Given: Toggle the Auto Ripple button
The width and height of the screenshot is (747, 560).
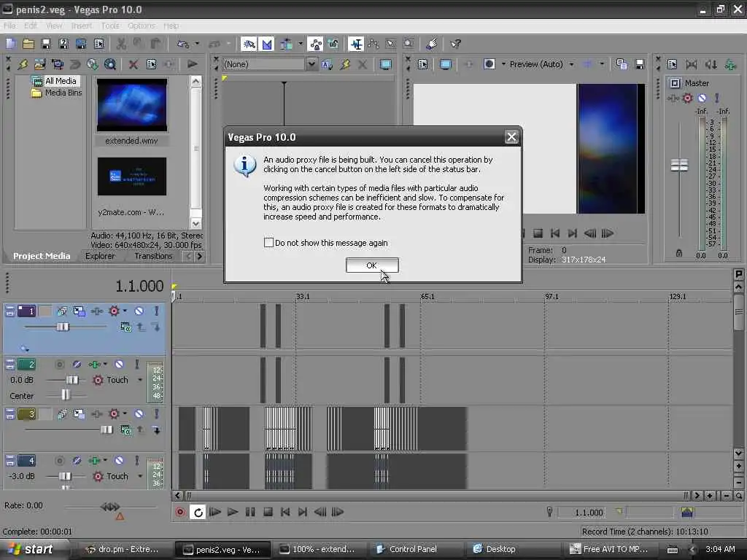Looking at the screenshot, I should pyautogui.click(x=286, y=44).
